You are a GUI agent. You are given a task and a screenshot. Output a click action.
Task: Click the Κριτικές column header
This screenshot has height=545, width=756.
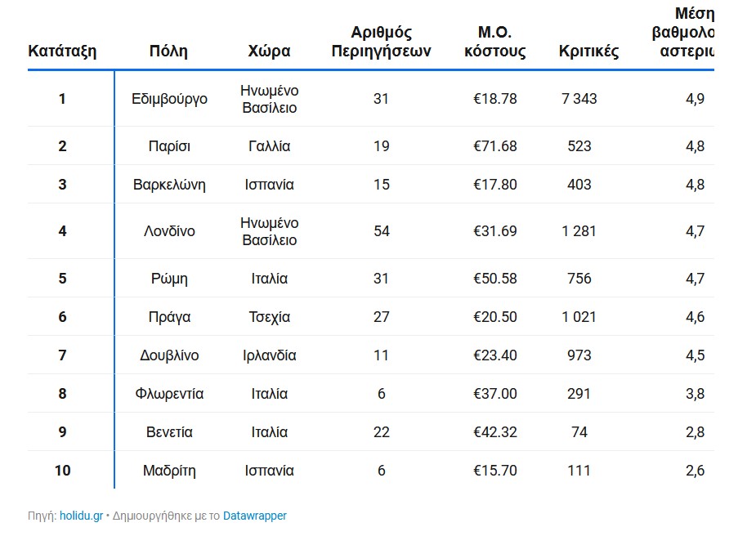pos(588,51)
